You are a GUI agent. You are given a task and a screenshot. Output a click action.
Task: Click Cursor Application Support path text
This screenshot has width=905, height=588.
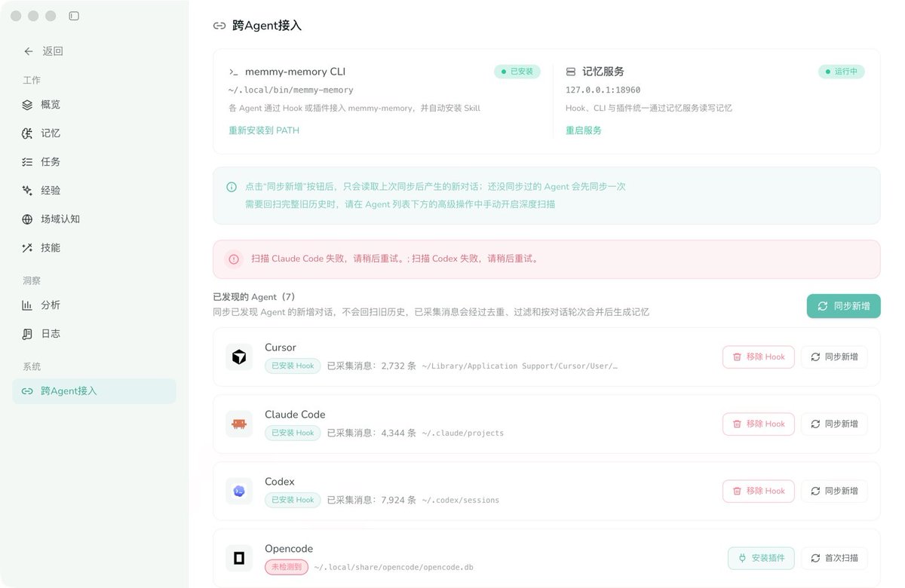[x=520, y=366]
